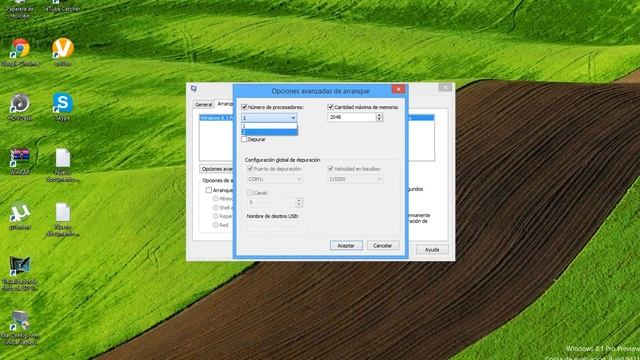Click the system configuration window title icon

pos(194,88)
